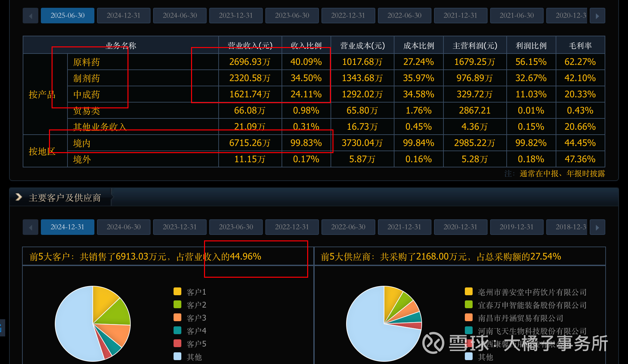Click yellow 客户1 legend swatch
The width and height of the screenshot is (628, 364).
(177, 291)
